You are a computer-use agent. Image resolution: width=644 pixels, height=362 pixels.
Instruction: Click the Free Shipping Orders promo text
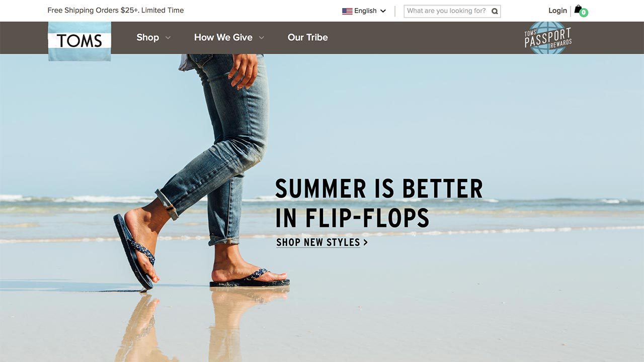(116, 10)
